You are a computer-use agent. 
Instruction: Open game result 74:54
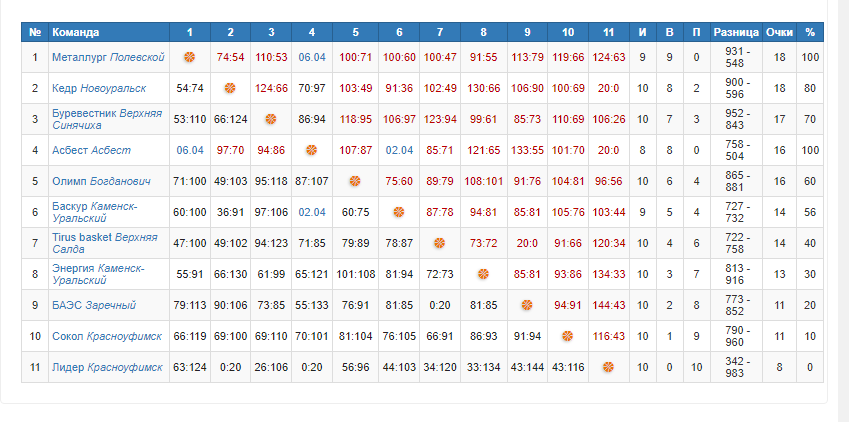point(230,57)
